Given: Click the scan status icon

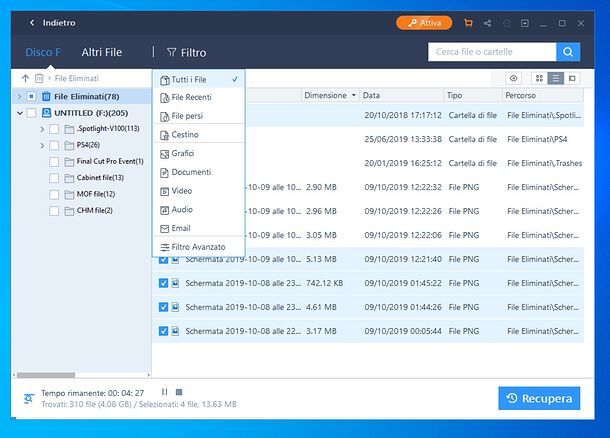Looking at the screenshot, I should 28,399.
